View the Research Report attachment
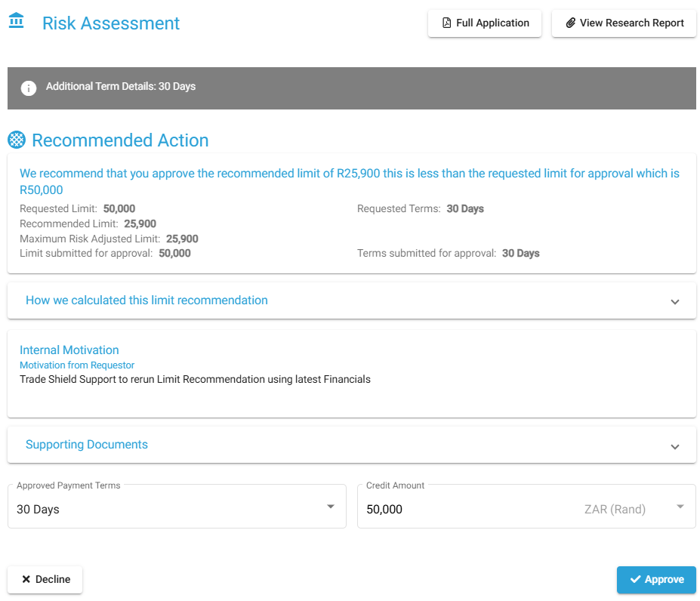This screenshot has height=601, width=700. (624, 23)
